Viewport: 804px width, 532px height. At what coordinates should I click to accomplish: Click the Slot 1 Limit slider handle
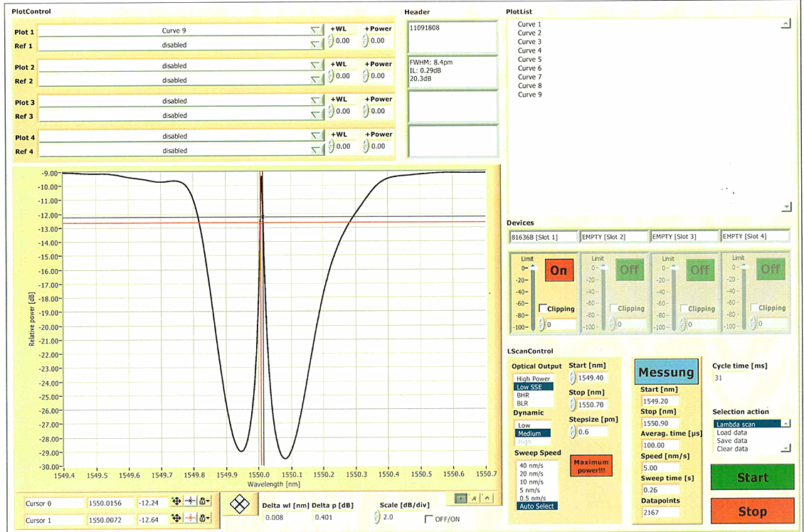(531, 267)
